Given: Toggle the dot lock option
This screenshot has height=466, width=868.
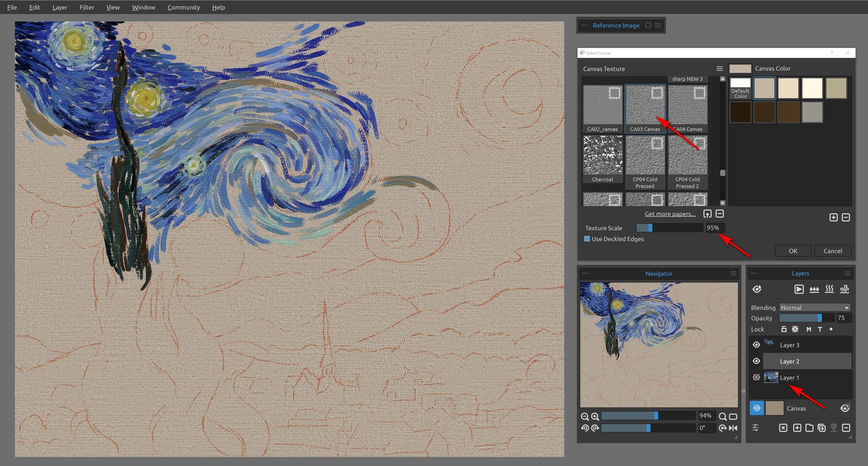Looking at the screenshot, I should [831, 329].
